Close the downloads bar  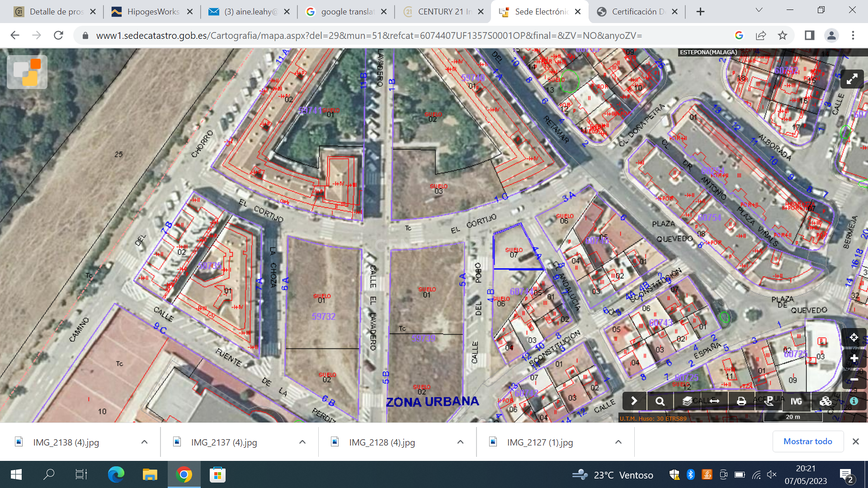click(856, 441)
